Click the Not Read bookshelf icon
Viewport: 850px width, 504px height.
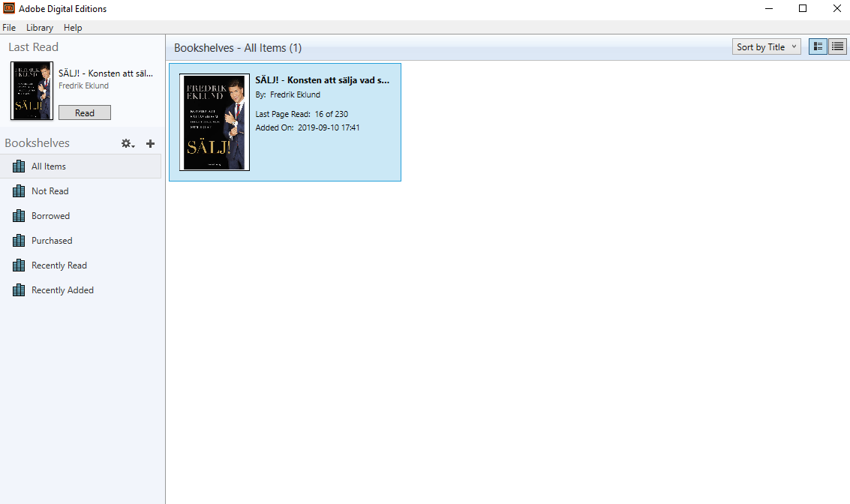[19, 191]
